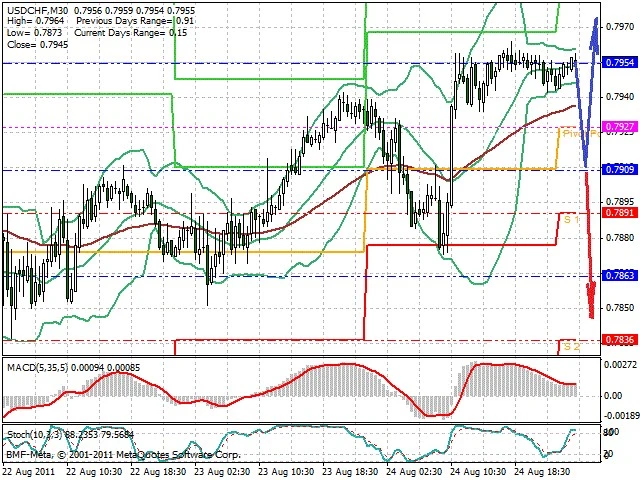The width and height of the screenshot is (640, 480).
Task: Click the '23 Aug 02:30' time axis label
Action: point(222,472)
